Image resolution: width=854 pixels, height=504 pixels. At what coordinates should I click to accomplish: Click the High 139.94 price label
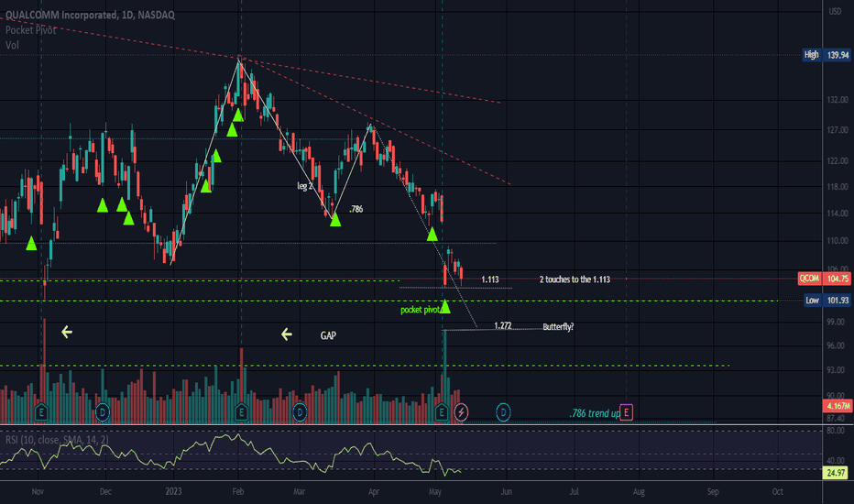click(827, 54)
